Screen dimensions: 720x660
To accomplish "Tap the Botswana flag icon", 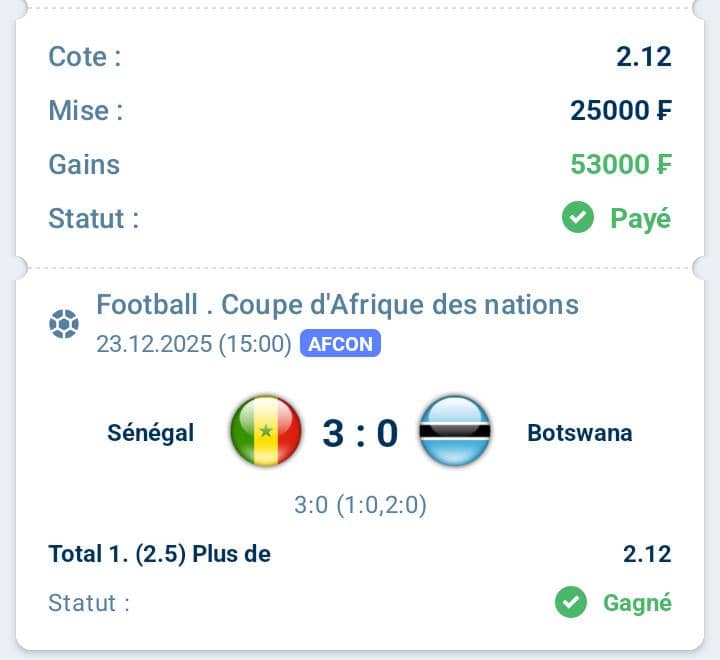I will (454, 432).
